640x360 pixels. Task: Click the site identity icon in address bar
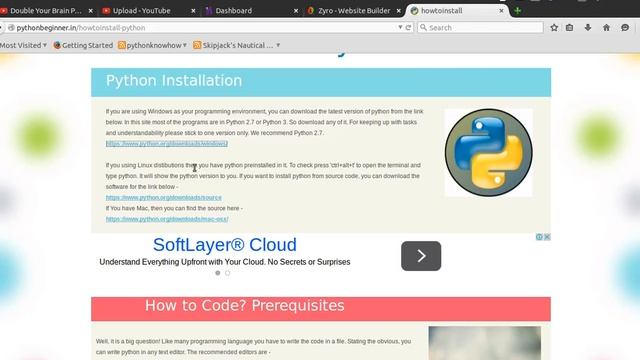click(11, 27)
